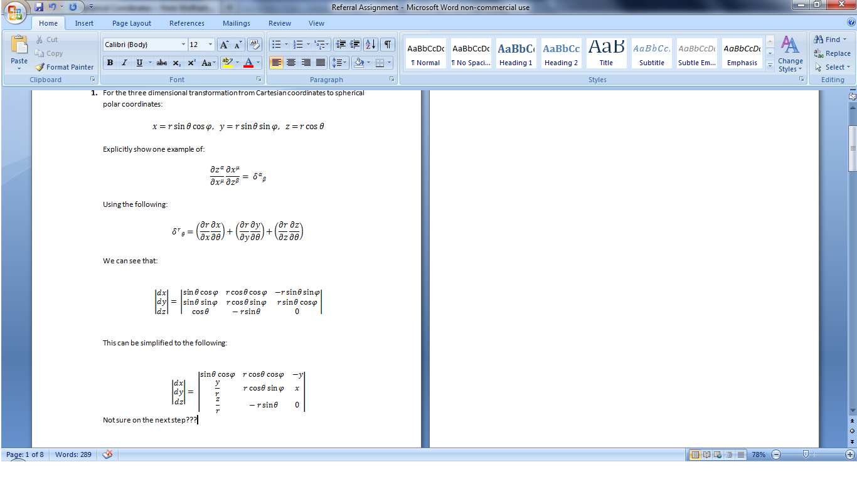This screenshot has width=857, height=504.
Task: Click the Words: 289 count indicator
Action: tap(73, 454)
